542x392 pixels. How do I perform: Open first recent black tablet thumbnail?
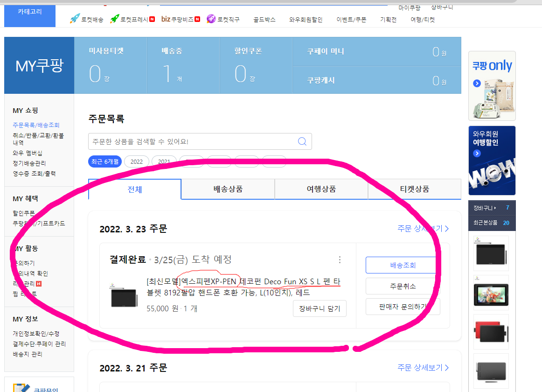pos(491,253)
